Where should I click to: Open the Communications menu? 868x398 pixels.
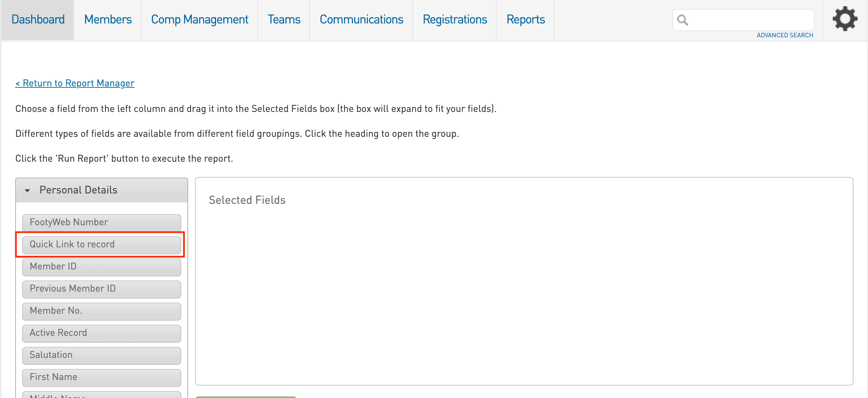(x=361, y=20)
